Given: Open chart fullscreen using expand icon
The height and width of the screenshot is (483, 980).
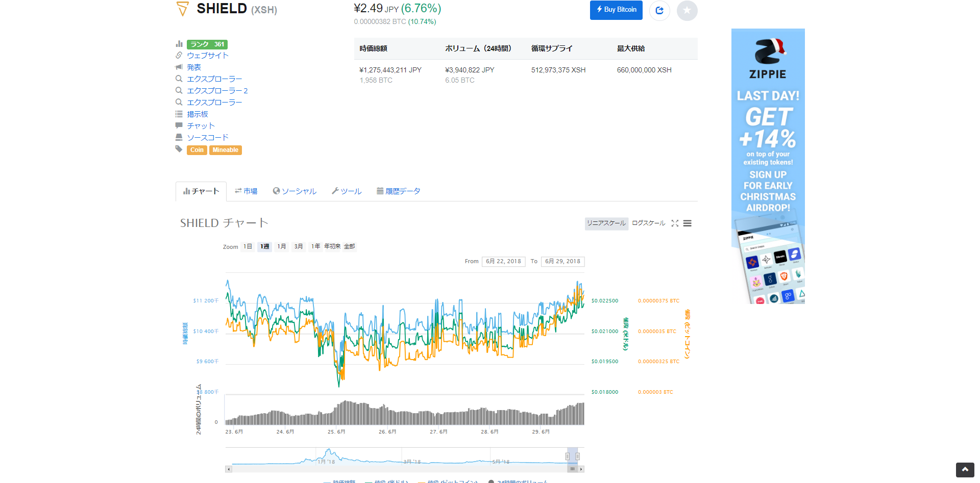Looking at the screenshot, I should coord(675,223).
